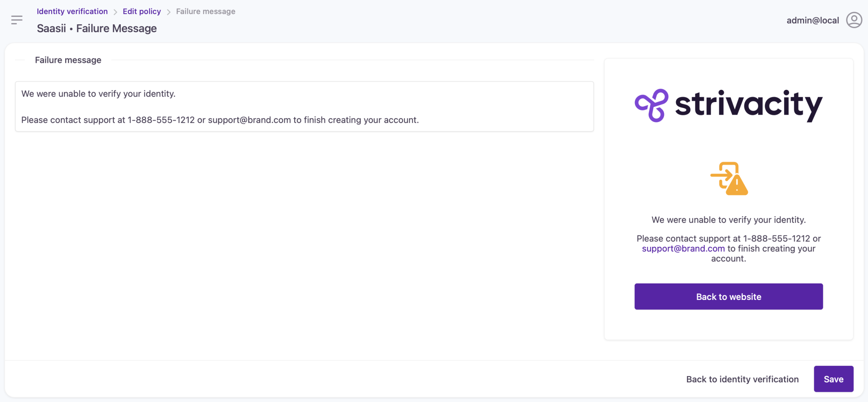The height and width of the screenshot is (402, 868).
Task: Go to Edit policy breadcrumb
Action: pos(142,11)
